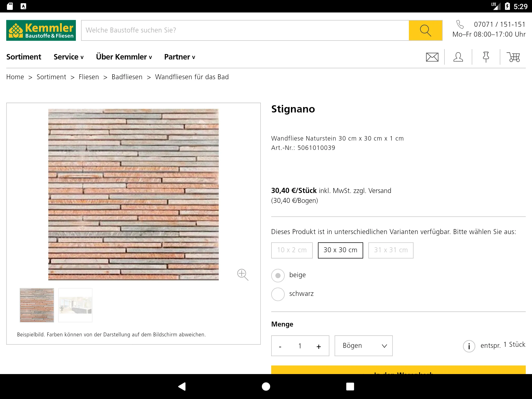The image size is (532, 399).
Task: Select the beige color radio button
Action: click(278, 275)
